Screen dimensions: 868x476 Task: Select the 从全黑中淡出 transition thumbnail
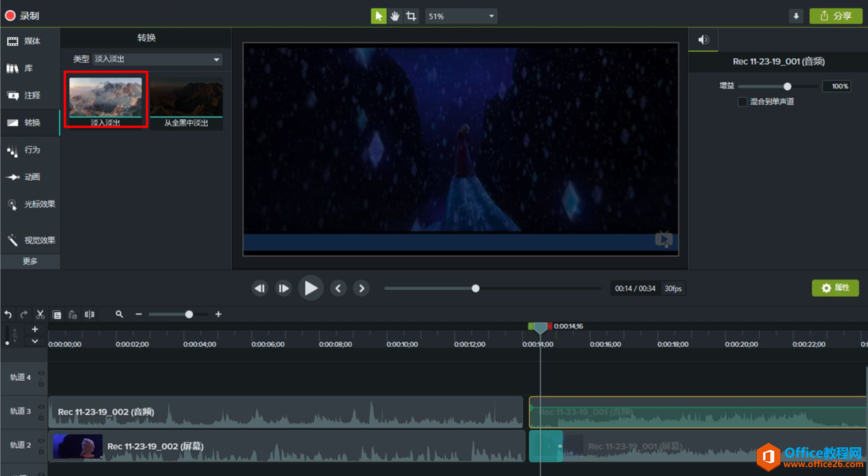pos(186,103)
